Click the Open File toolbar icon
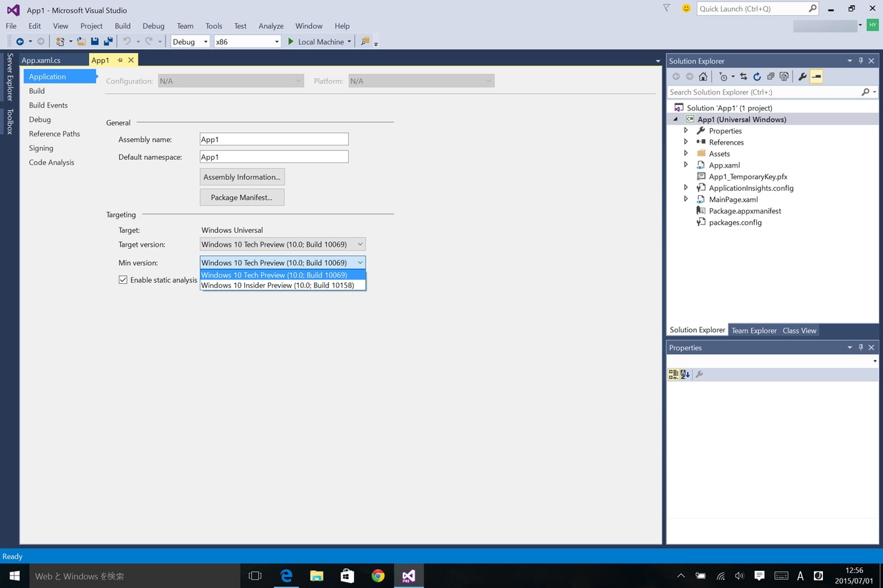The image size is (883, 588). [x=81, y=42]
